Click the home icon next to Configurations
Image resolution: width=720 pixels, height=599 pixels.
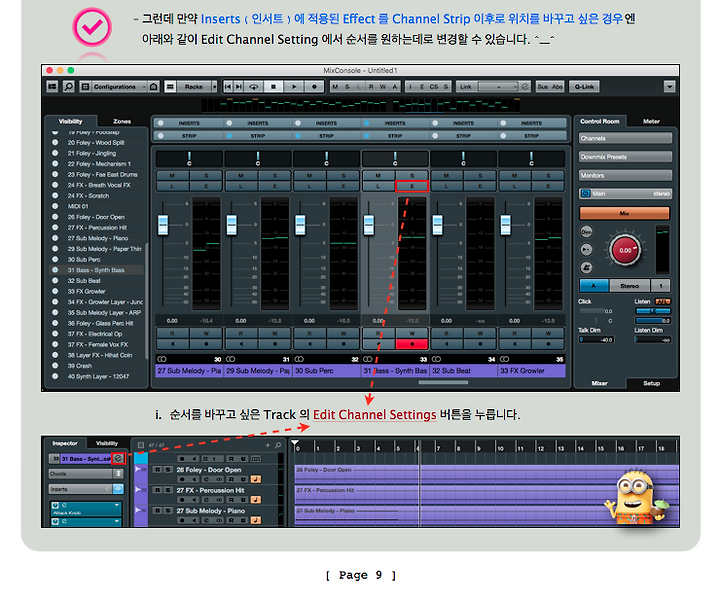(154, 86)
